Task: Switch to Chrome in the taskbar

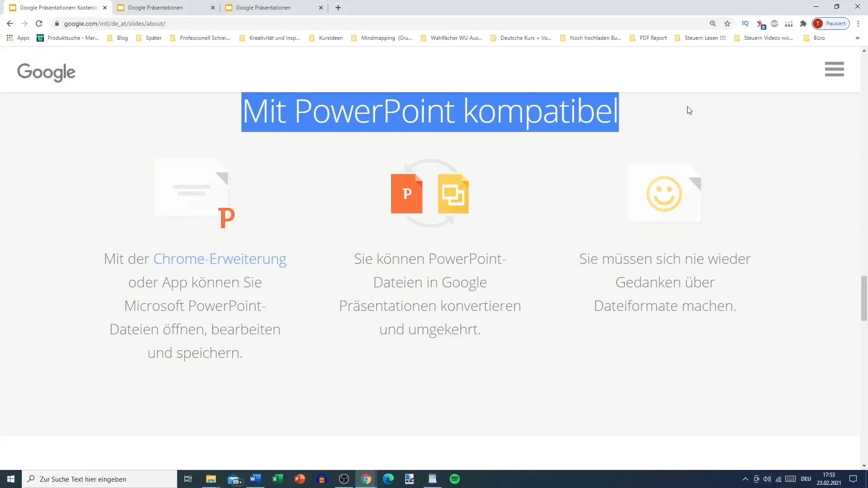Action: 366,479
